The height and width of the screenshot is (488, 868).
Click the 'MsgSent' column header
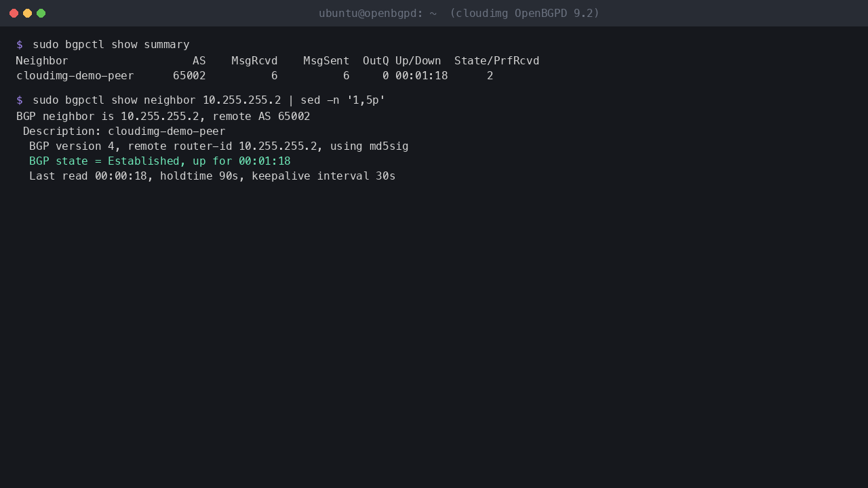click(327, 61)
